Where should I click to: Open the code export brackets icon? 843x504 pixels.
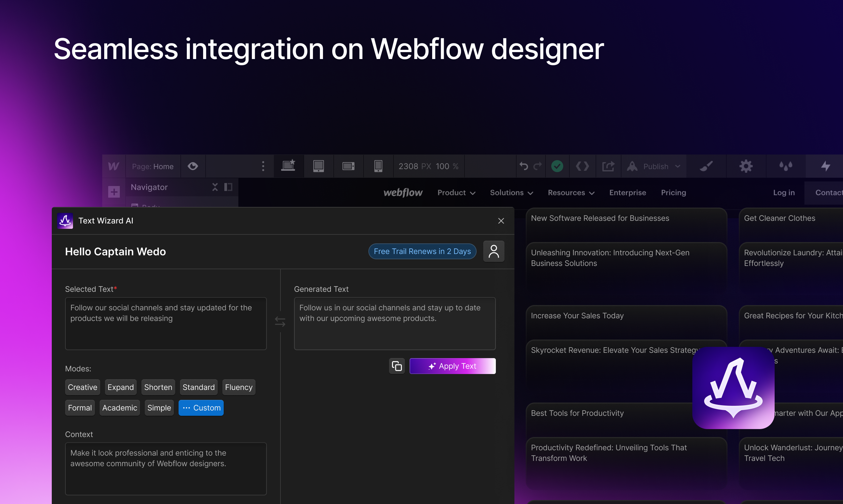pyautogui.click(x=582, y=166)
